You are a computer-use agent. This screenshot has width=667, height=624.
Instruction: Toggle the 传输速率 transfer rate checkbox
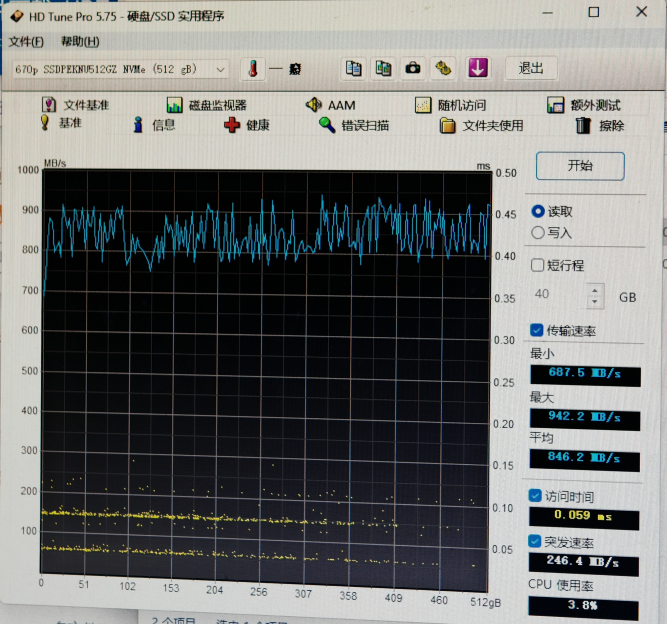[x=536, y=330]
